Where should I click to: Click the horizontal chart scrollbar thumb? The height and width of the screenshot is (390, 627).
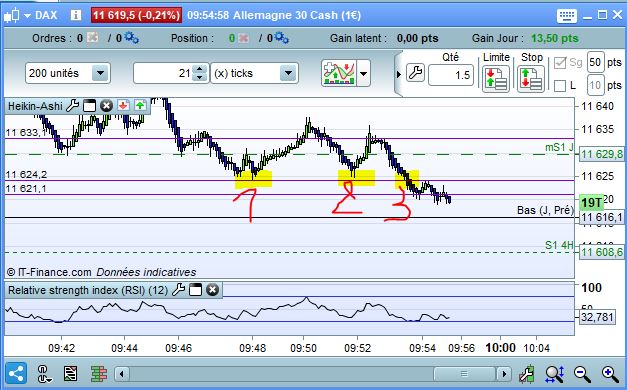point(464,374)
